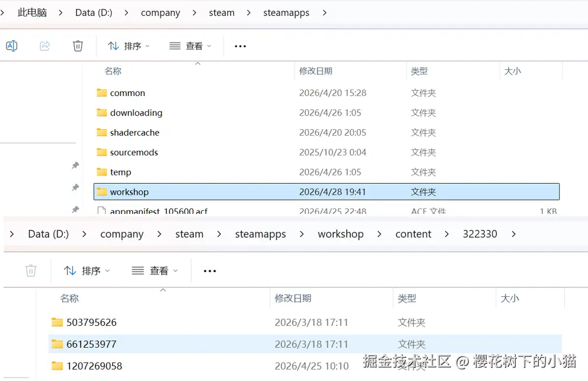588x381 pixels.
Task: Select the 1207269058 folder icon
Action: (x=57, y=366)
